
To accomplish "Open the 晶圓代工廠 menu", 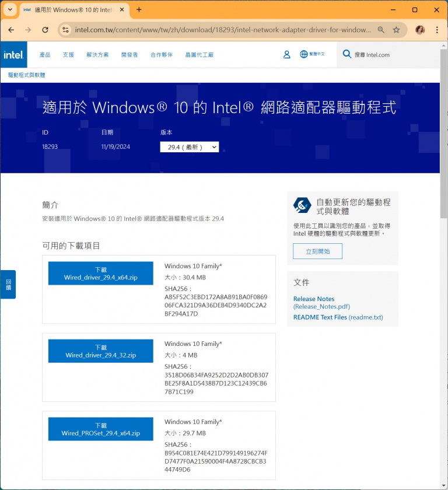I will tap(199, 55).
